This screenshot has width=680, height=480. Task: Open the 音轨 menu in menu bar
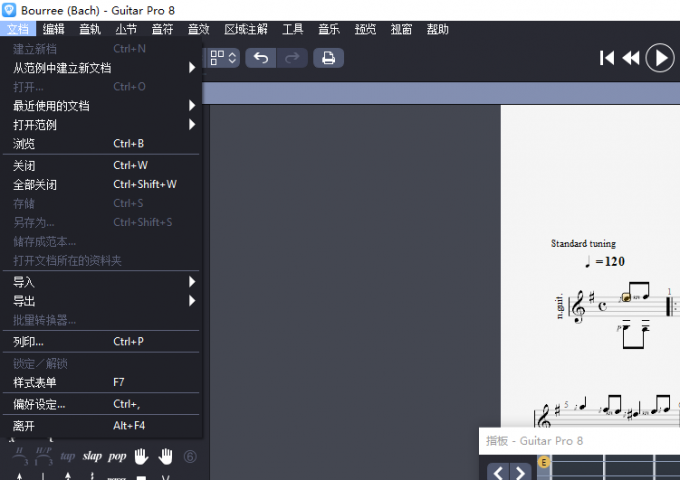90,29
